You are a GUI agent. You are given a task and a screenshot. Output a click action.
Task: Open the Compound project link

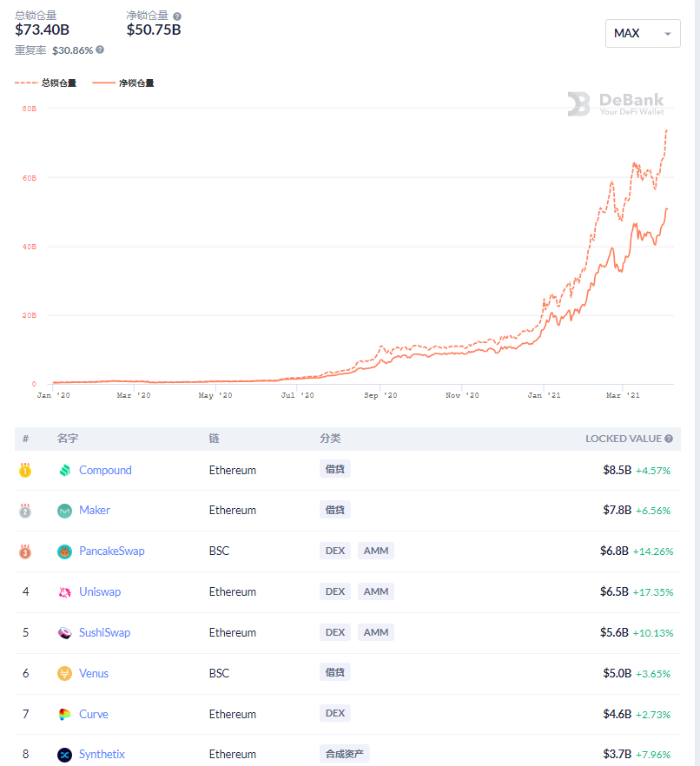click(x=105, y=470)
